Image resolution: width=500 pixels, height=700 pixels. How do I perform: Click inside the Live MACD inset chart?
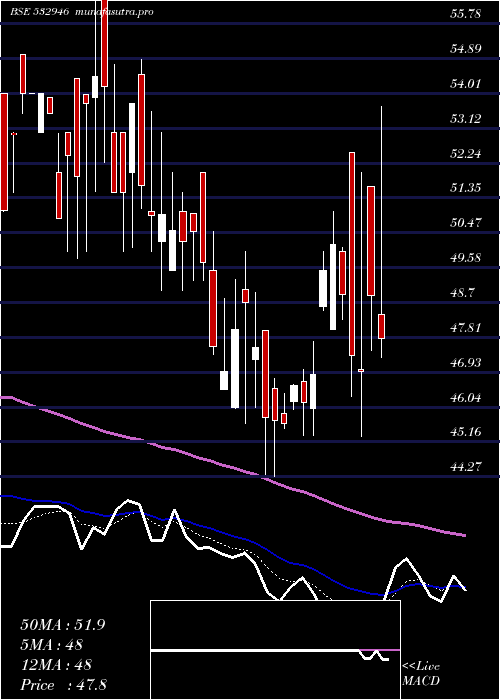click(275, 650)
